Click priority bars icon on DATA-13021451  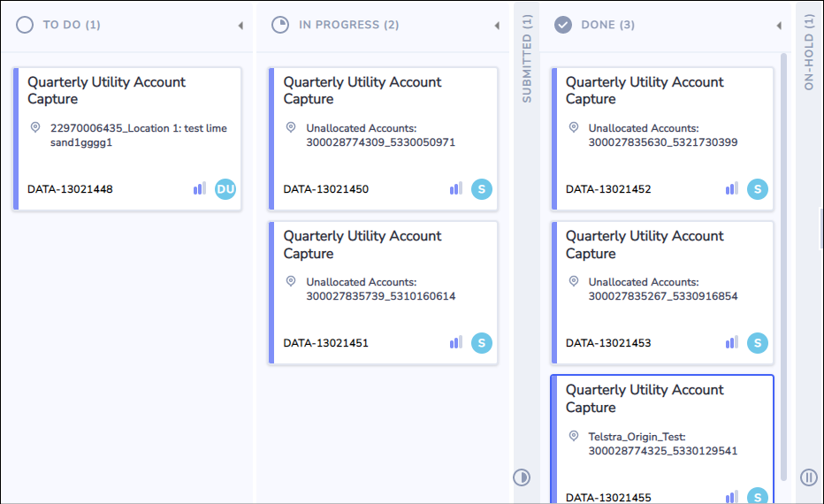coord(456,343)
